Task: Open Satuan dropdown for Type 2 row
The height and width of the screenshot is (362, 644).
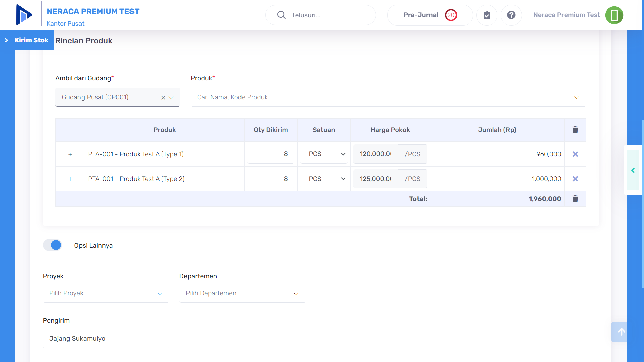Action: (324, 179)
